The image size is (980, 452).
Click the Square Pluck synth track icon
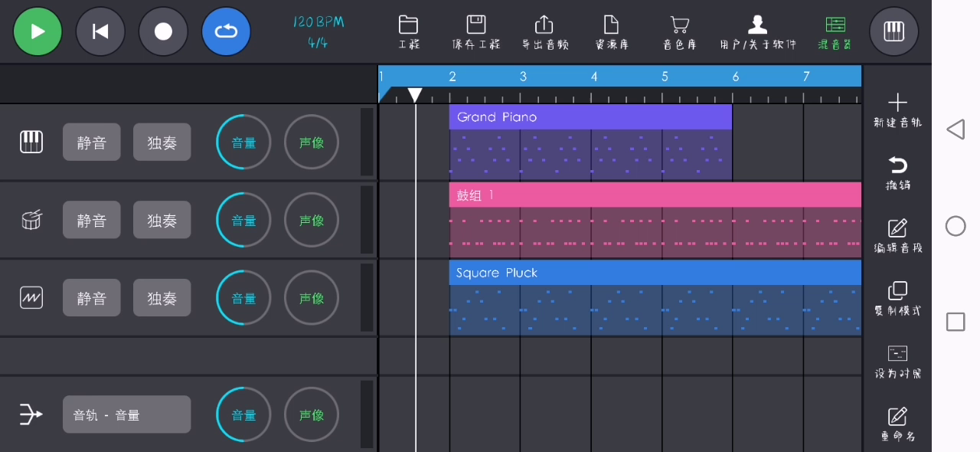31,298
